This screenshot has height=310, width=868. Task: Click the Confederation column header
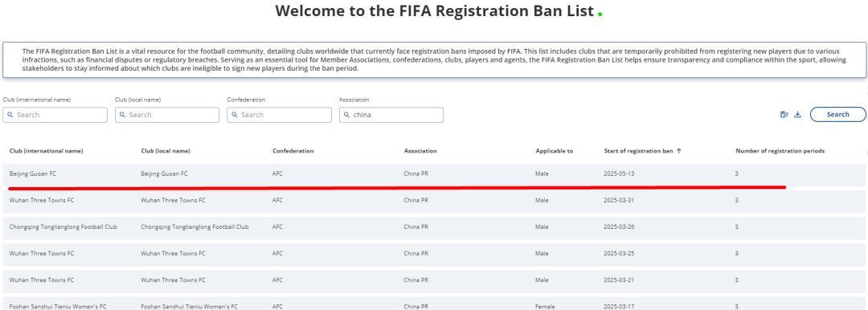[293, 150]
